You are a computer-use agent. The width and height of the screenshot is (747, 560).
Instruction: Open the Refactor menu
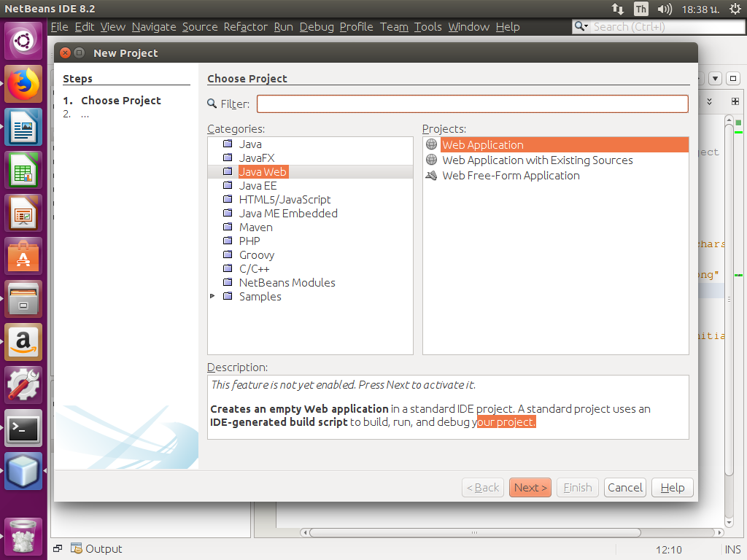[x=246, y=27]
